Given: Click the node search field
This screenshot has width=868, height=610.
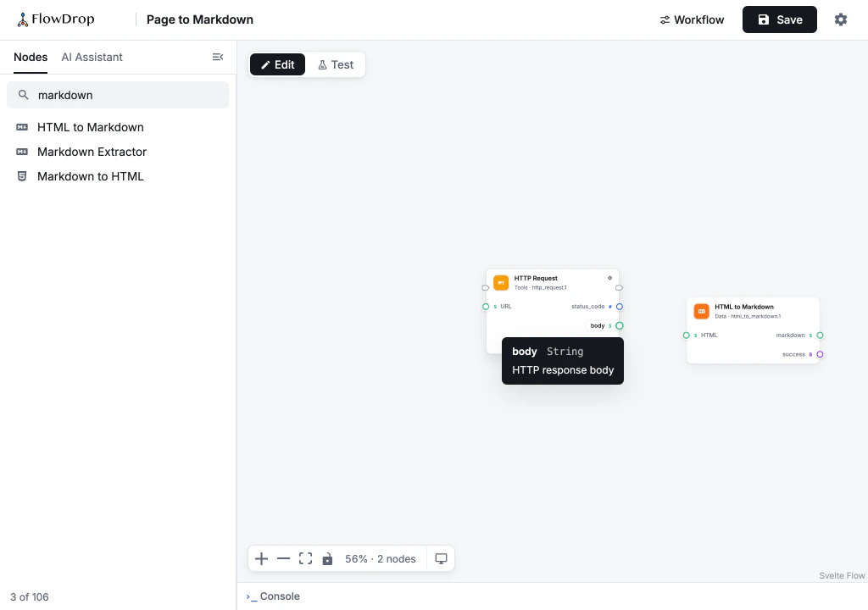Looking at the screenshot, I should (118, 95).
